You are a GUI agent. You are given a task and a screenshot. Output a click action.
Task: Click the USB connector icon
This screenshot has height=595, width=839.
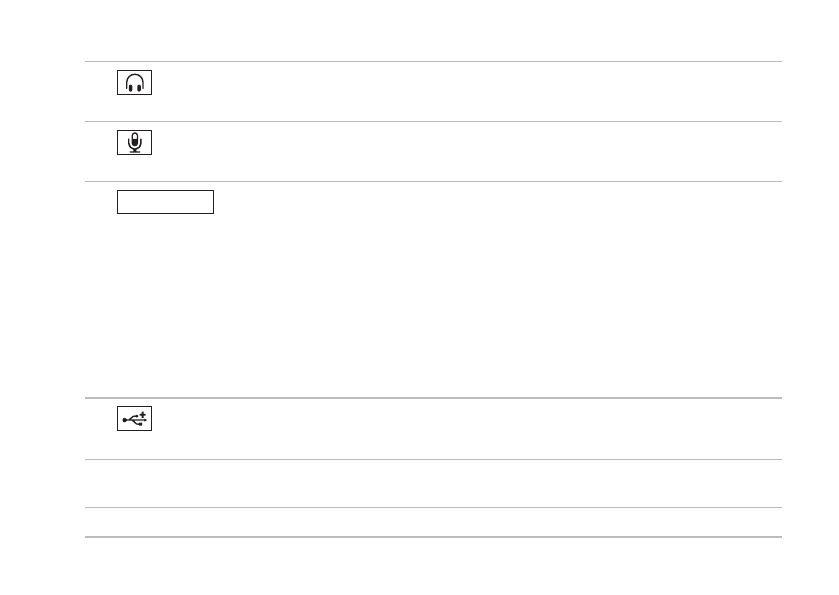pyautogui.click(x=135, y=421)
